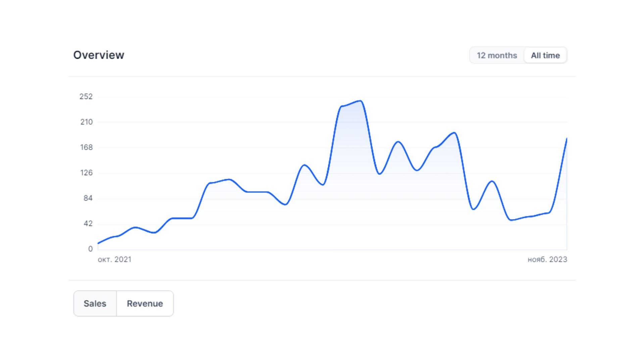Click the Overview heading
Image resolution: width=644 pixels, height=362 pixels.
pyautogui.click(x=99, y=55)
